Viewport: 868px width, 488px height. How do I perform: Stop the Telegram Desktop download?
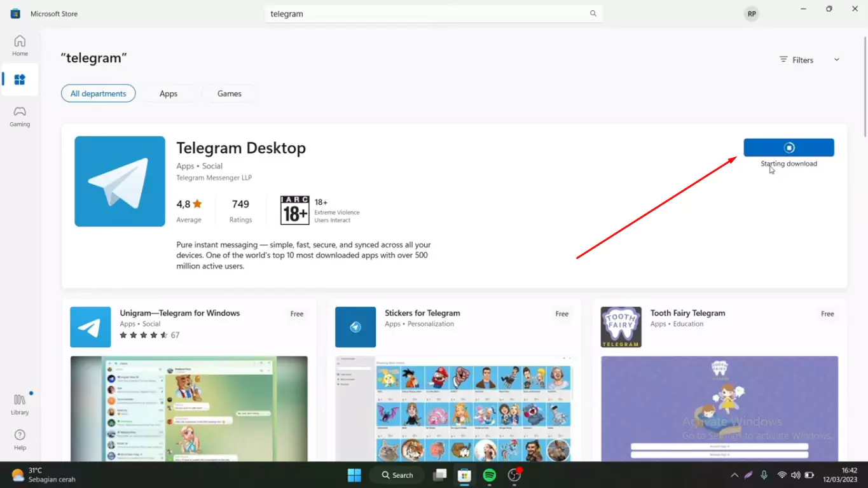pos(789,148)
